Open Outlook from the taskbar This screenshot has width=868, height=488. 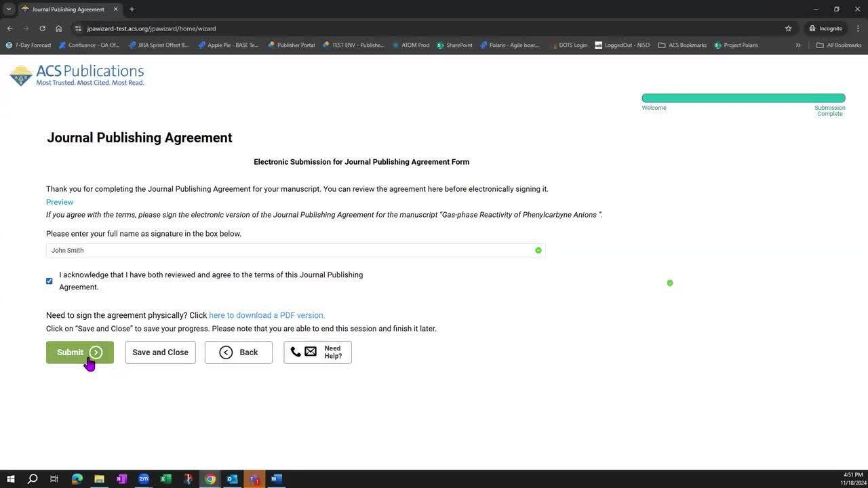click(232, 479)
